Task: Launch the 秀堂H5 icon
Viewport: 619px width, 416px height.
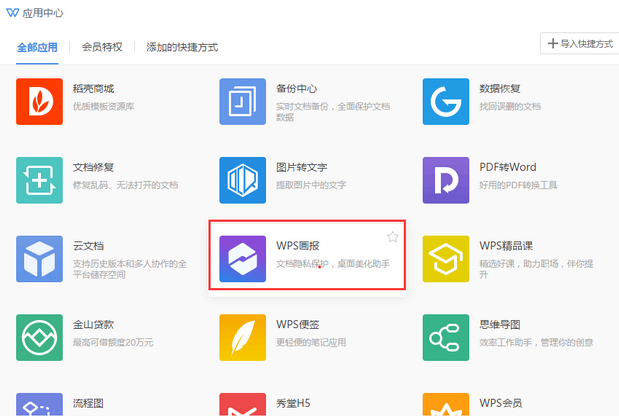Action: coord(242,404)
